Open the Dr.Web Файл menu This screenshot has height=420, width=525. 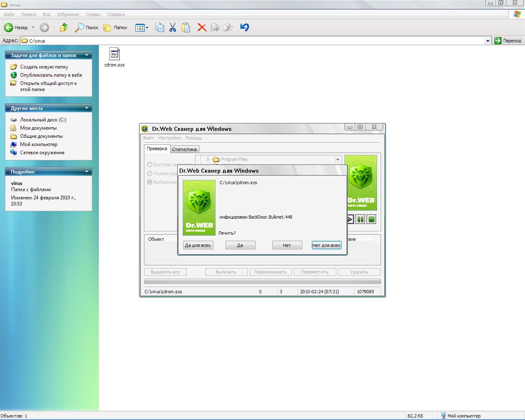[x=148, y=138]
